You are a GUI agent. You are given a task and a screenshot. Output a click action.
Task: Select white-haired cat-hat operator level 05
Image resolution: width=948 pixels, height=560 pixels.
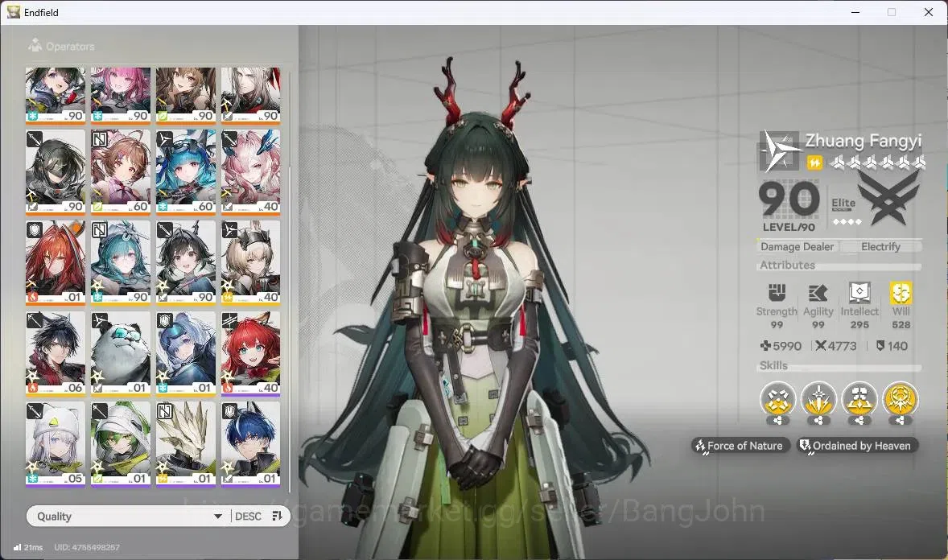[55, 444]
